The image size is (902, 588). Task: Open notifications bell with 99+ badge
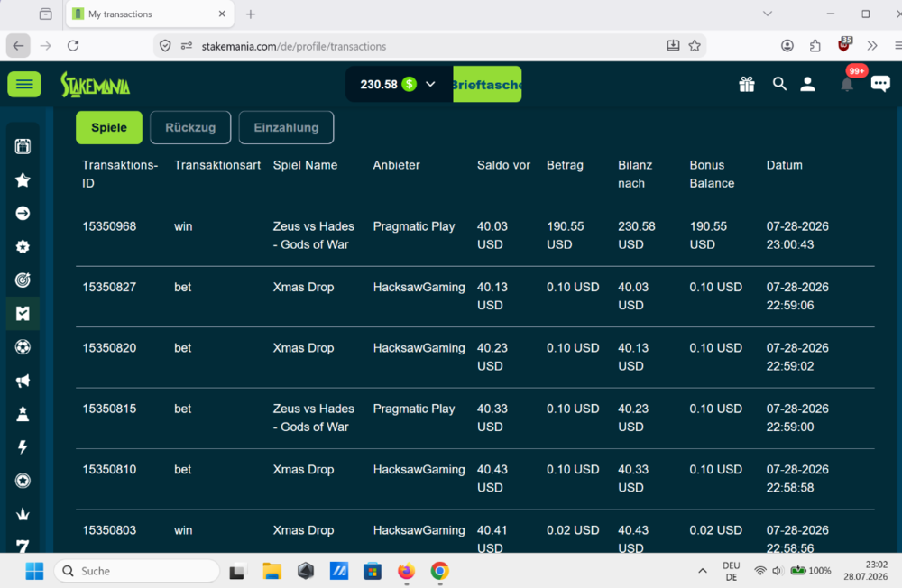coord(847,85)
